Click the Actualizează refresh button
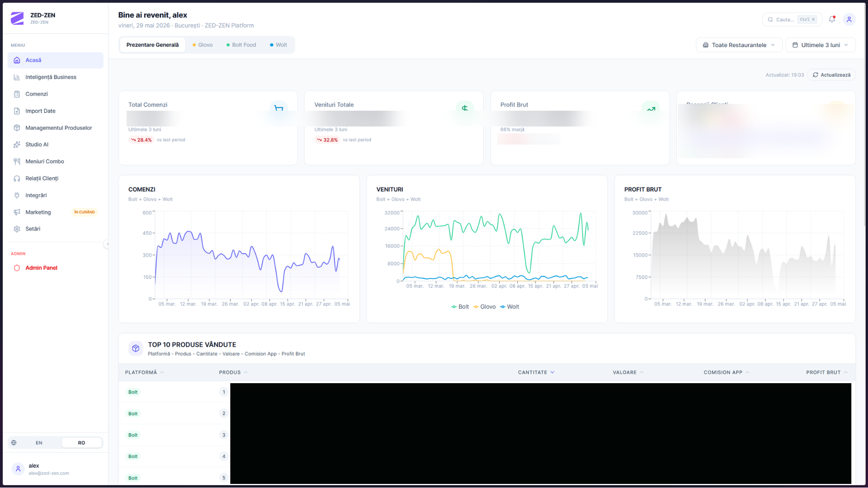 pyautogui.click(x=831, y=75)
